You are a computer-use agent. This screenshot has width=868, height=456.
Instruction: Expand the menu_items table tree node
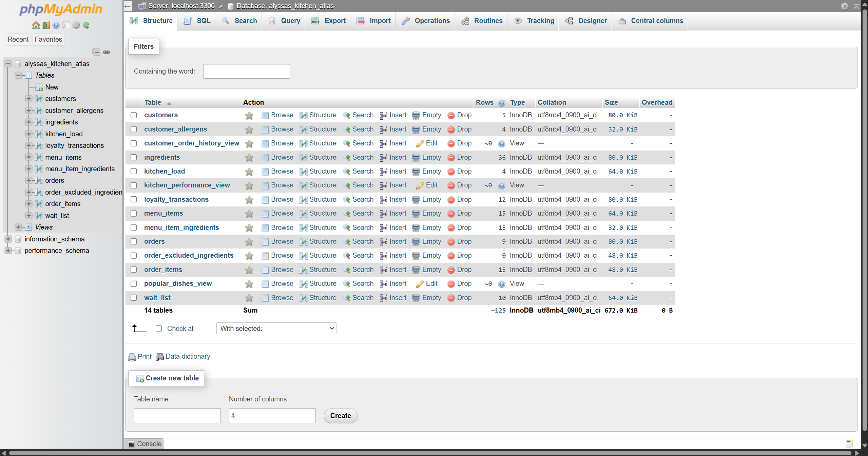[x=28, y=157]
